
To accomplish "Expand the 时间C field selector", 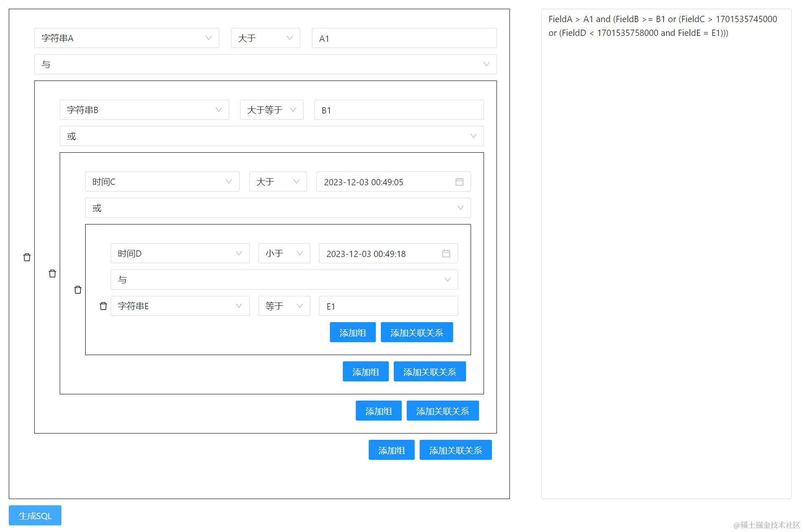I will (162, 182).
